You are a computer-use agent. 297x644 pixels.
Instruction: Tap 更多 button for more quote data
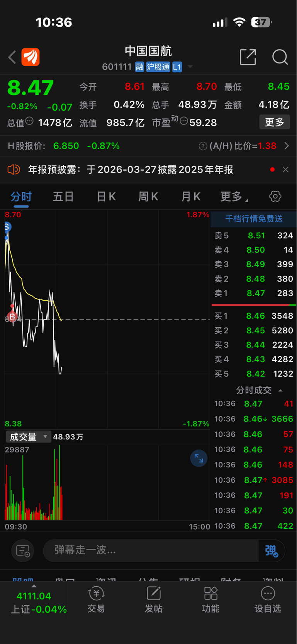tap(275, 122)
